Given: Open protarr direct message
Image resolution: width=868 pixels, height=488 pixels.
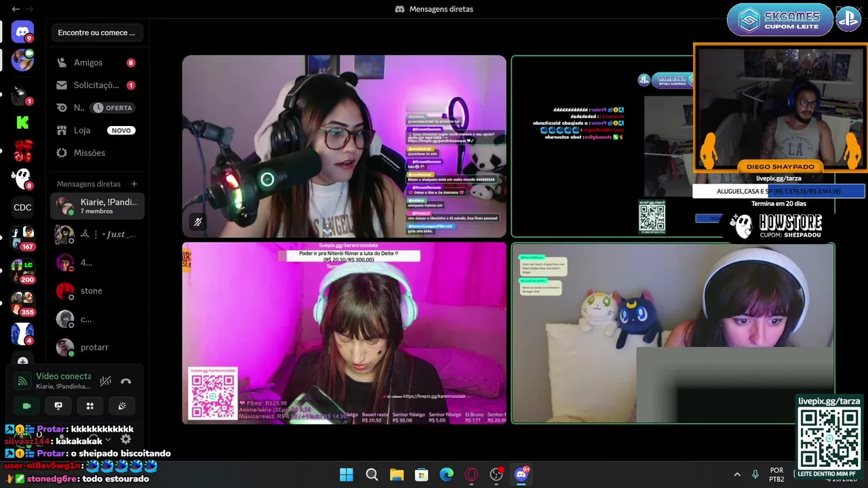Looking at the screenshot, I should pyautogui.click(x=97, y=347).
